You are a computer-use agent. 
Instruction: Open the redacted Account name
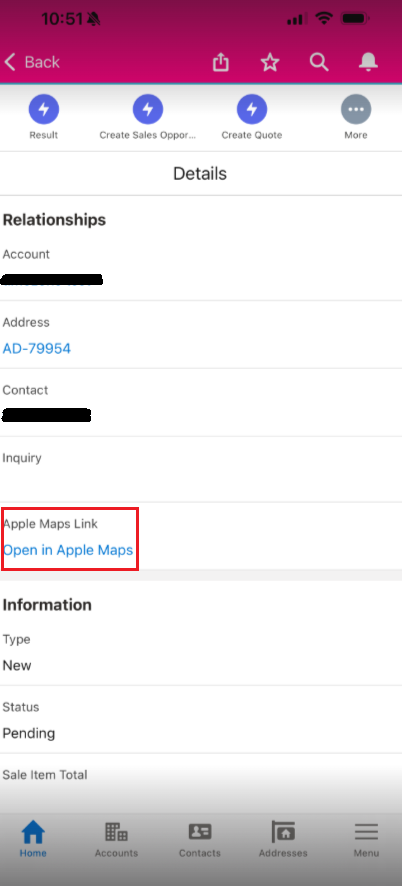pos(52,280)
